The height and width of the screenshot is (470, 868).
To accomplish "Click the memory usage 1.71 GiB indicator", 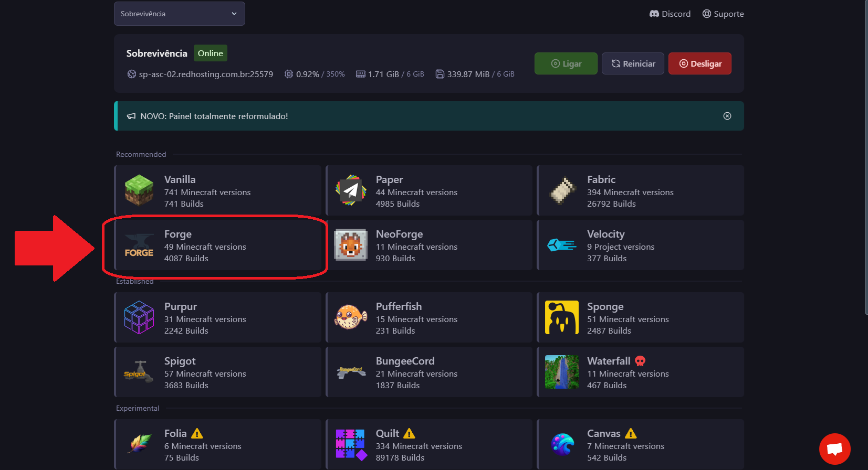I will [390, 74].
